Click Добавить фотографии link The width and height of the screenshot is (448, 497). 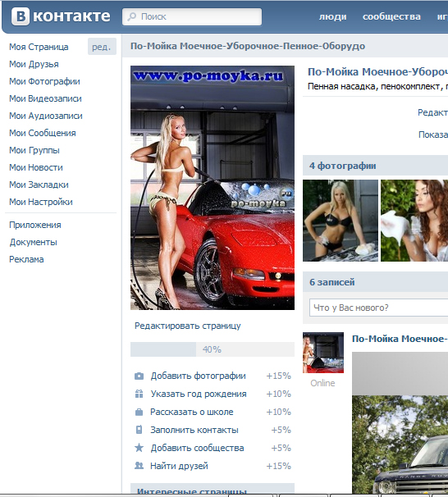coord(199,376)
